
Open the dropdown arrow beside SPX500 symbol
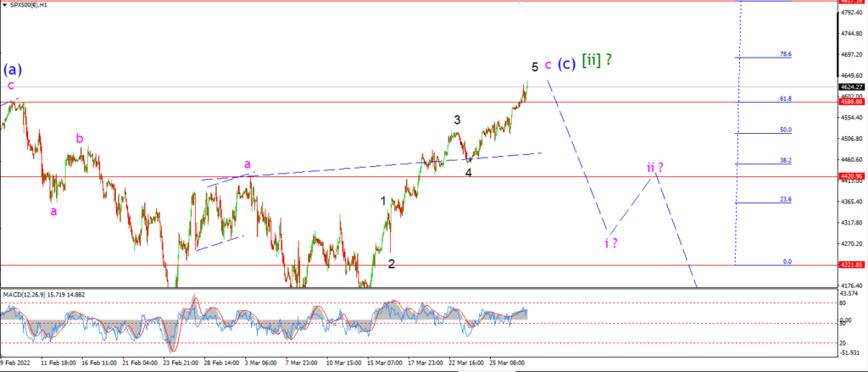point(6,4)
